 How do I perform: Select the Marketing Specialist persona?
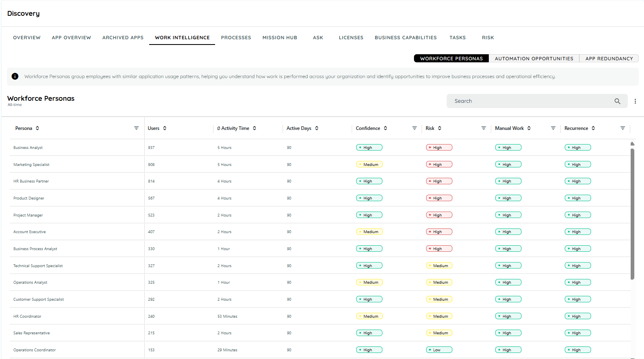(31, 165)
